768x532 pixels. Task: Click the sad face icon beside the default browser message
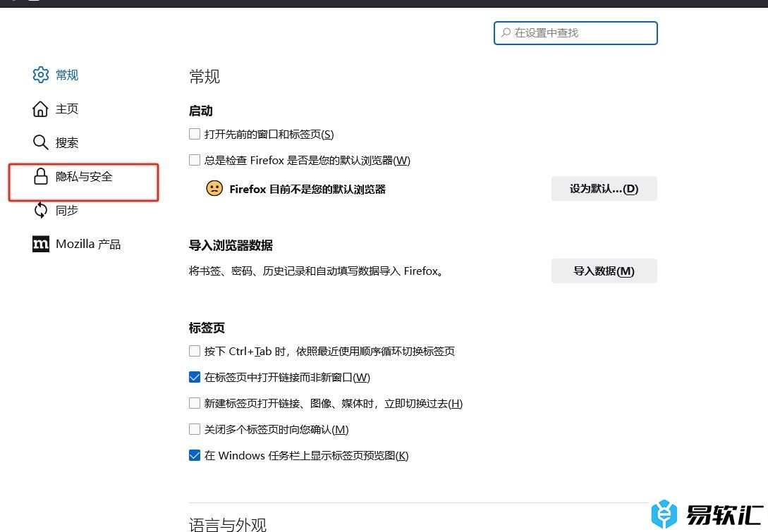[x=214, y=188]
